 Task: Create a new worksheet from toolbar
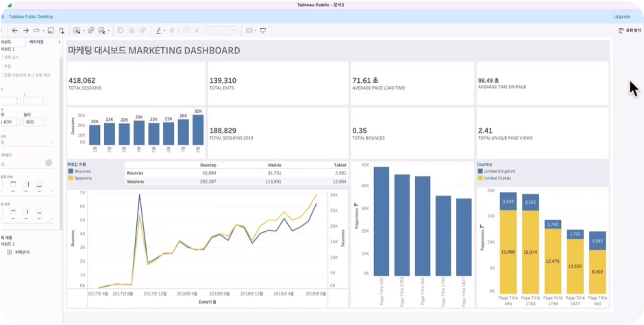coord(77,30)
